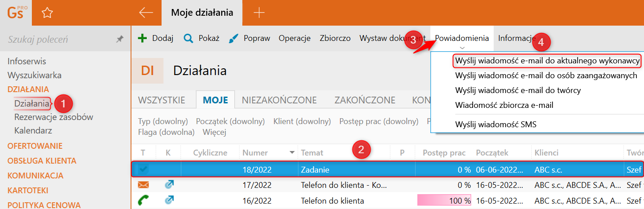Click the green Dodaj plus icon
644x209 pixels.
pos(142,38)
